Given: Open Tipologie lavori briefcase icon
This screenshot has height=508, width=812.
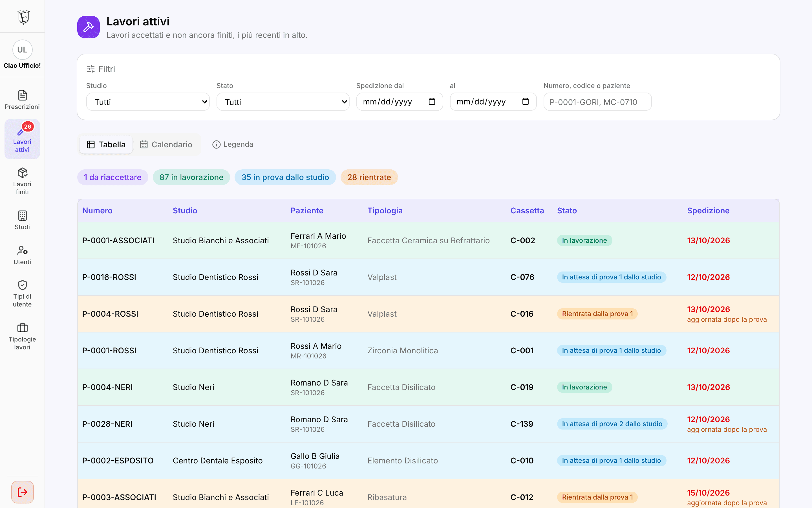Looking at the screenshot, I should pos(22,328).
